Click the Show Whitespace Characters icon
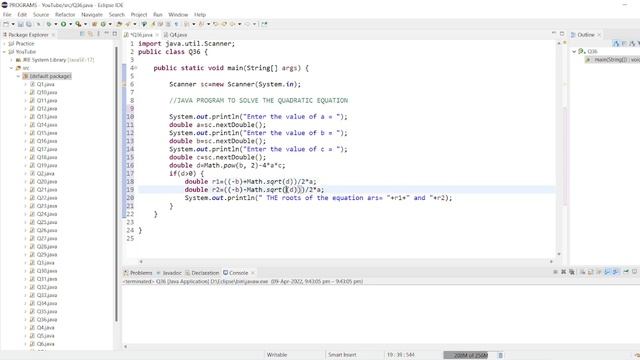The width and height of the screenshot is (640, 360). tap(176, 24)
